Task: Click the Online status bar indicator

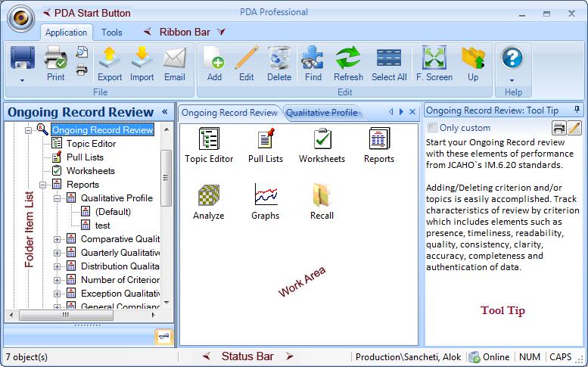Action: (490, 357)
